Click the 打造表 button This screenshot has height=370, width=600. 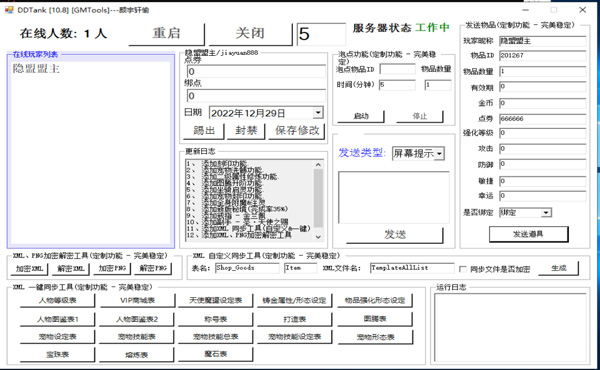[295, 319]
